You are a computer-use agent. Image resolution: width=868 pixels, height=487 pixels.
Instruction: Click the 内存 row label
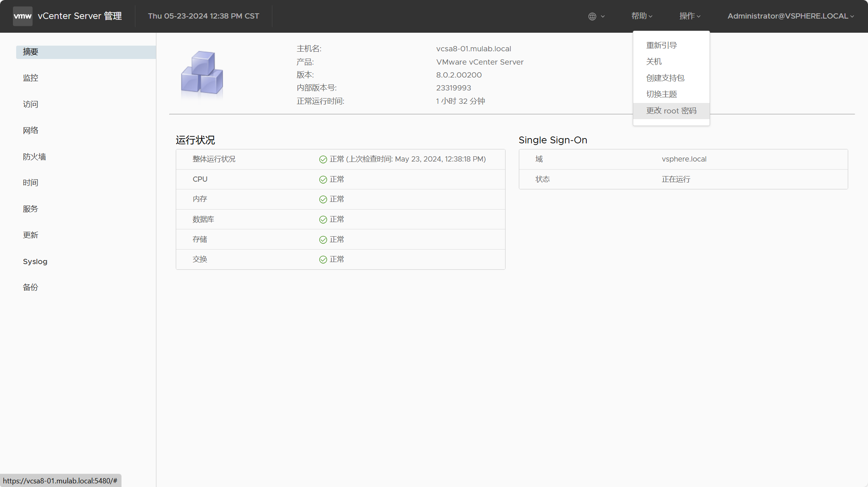(200, 199)
